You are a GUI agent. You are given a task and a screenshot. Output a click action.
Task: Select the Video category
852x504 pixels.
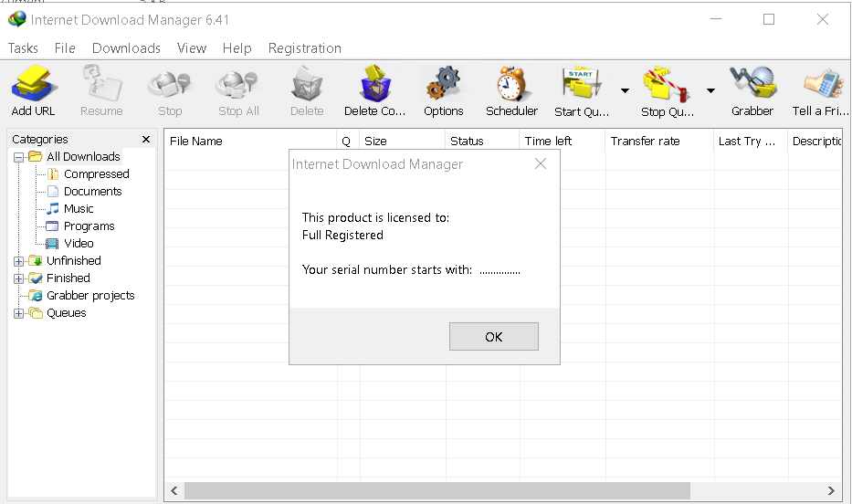coord(79,243)
